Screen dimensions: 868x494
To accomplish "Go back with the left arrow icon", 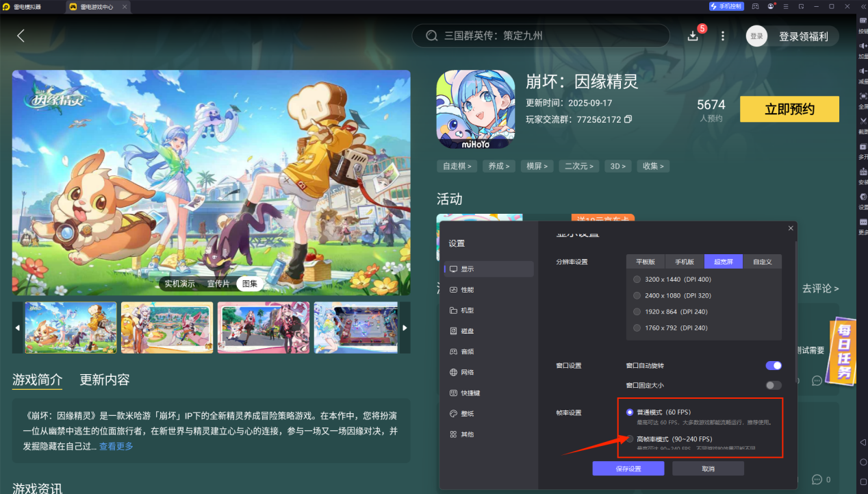I will point(21,36).
